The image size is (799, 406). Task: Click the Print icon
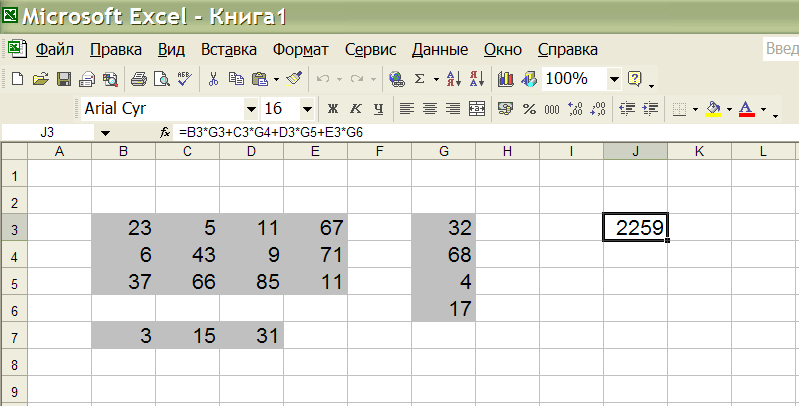click(139, 79)
